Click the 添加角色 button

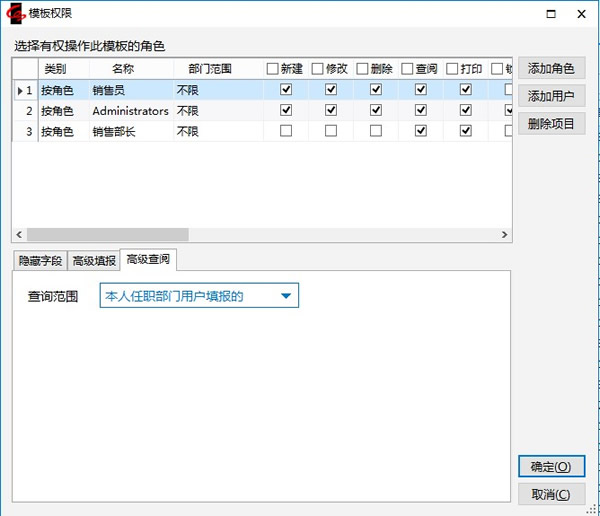pyautogui.click(x=551, y=69)
